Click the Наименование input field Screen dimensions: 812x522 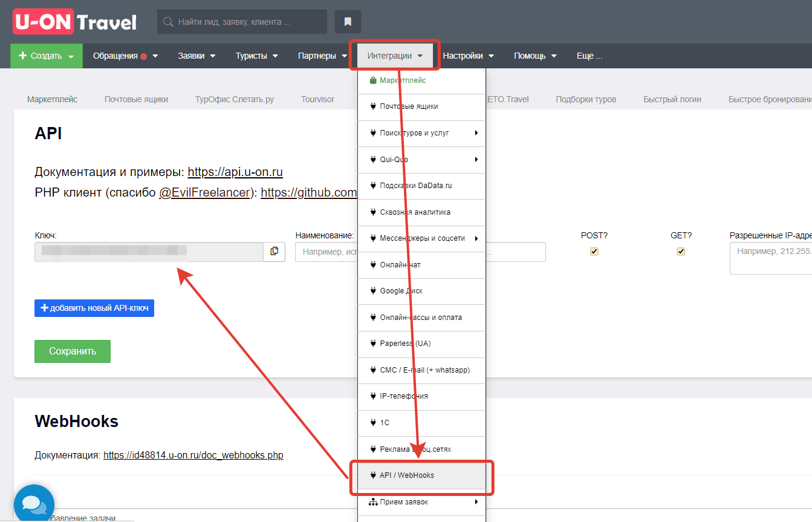pyautogui.click(x=326, y=252)
